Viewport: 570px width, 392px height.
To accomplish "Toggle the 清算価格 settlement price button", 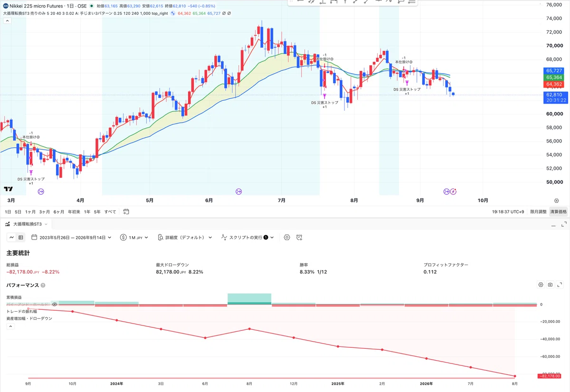I will 558,211.
